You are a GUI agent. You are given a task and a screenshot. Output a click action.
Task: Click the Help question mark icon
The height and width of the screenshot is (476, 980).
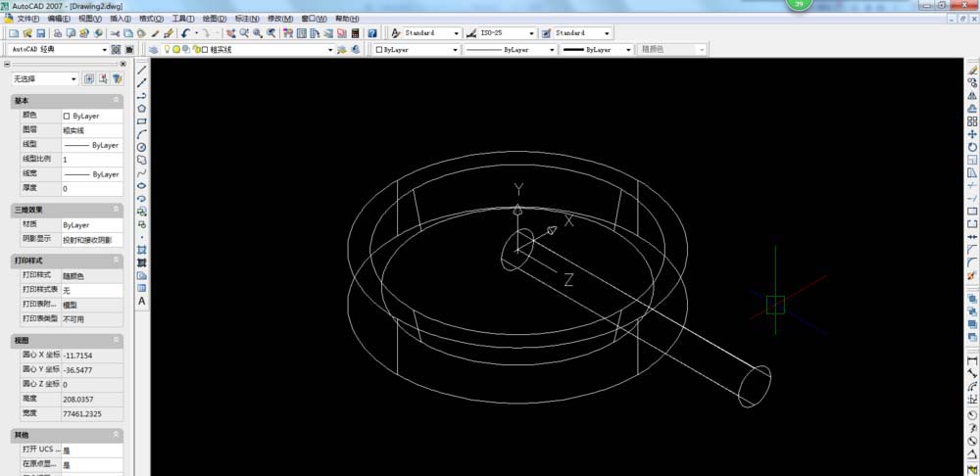pos(372,33)
